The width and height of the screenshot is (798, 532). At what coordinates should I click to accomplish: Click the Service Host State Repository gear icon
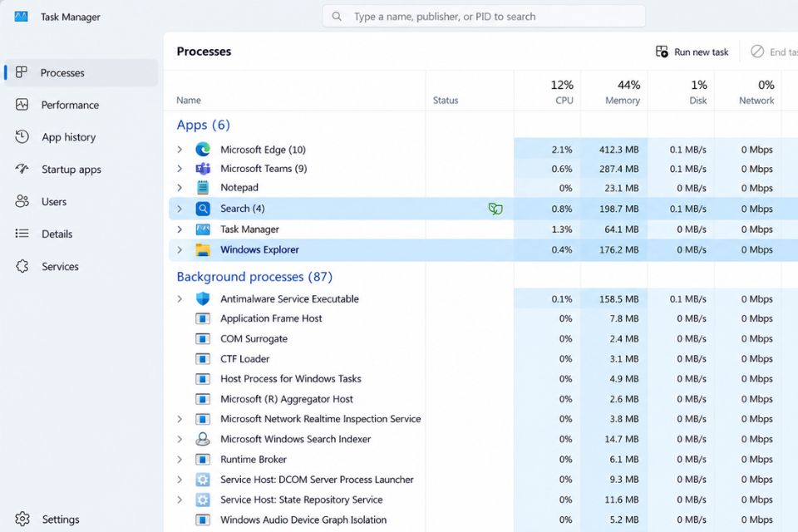point(203,500)
